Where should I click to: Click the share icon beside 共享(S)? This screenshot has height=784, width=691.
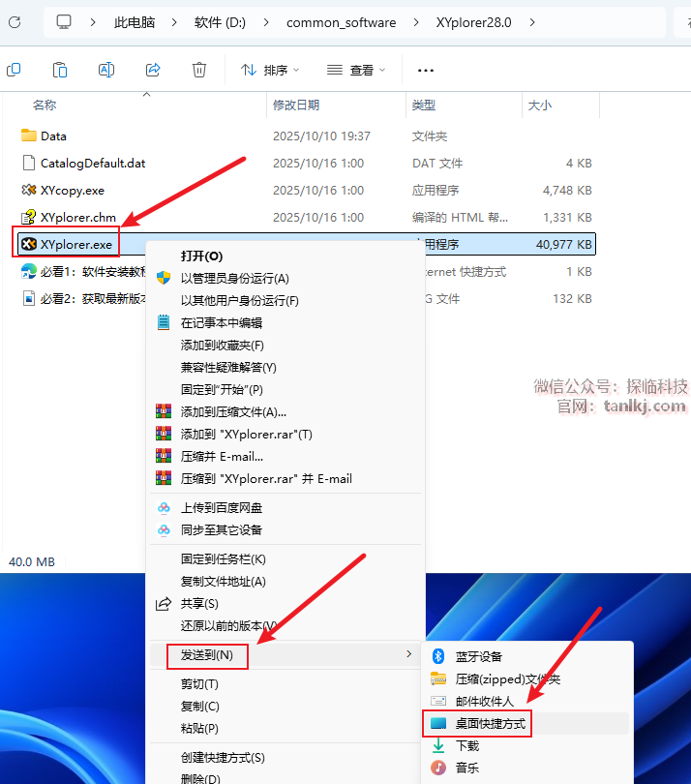click(164, 604)
